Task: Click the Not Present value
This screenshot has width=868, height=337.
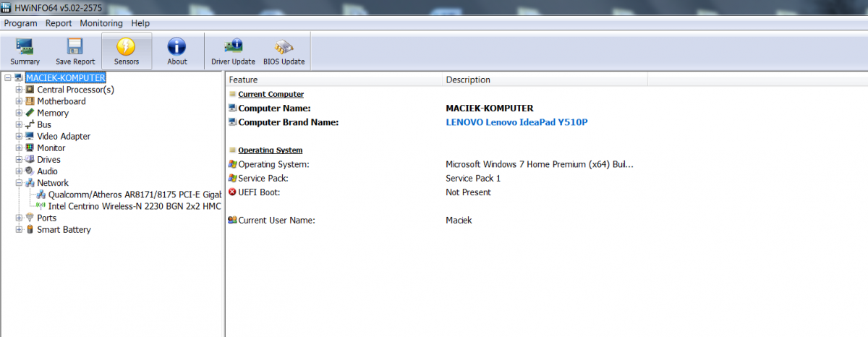Action: tap(468, 192)
